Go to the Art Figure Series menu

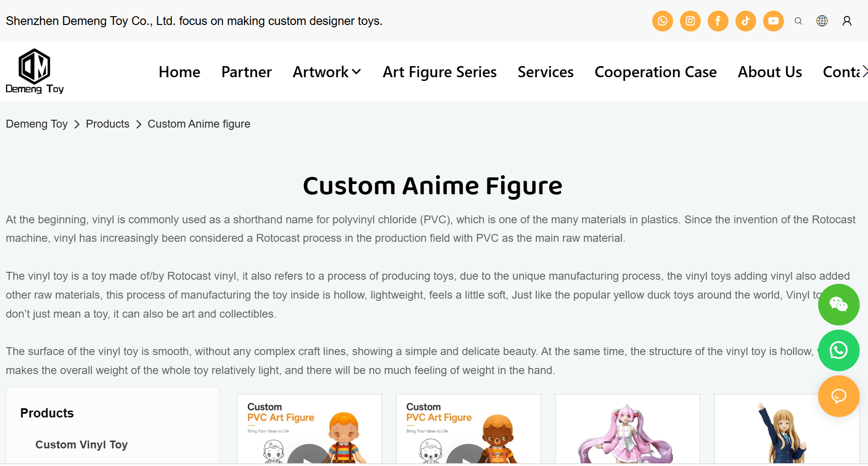[439, 72]
